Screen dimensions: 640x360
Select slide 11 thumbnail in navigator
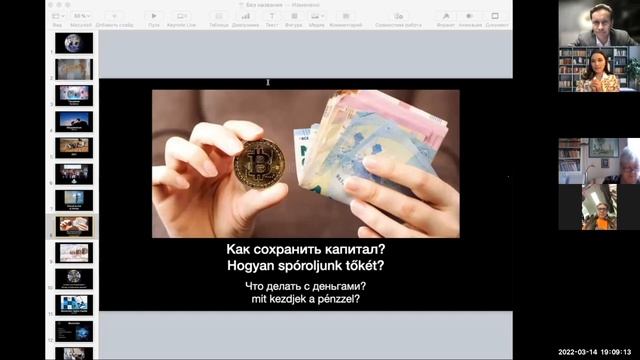[x=74, y=305]
